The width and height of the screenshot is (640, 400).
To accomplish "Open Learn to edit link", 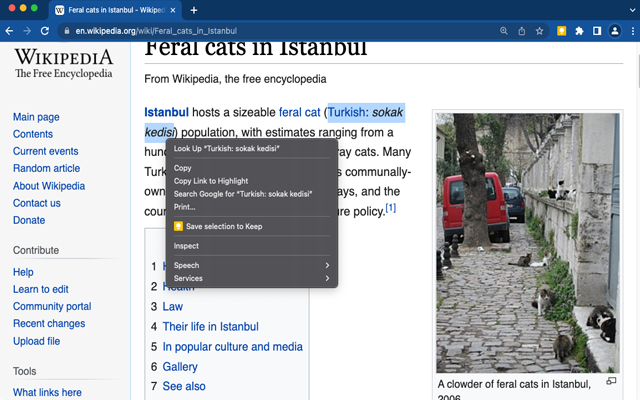I will (x=41, y=289).
